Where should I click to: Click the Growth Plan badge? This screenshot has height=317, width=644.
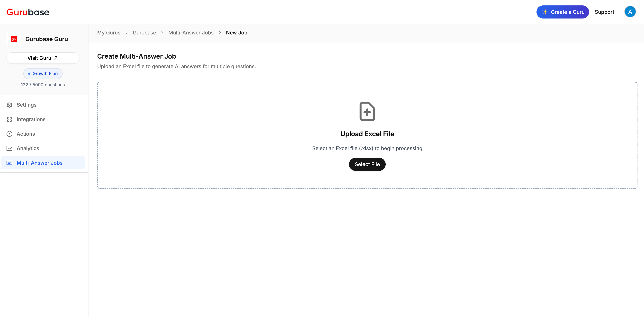click(x=43, y=73)
